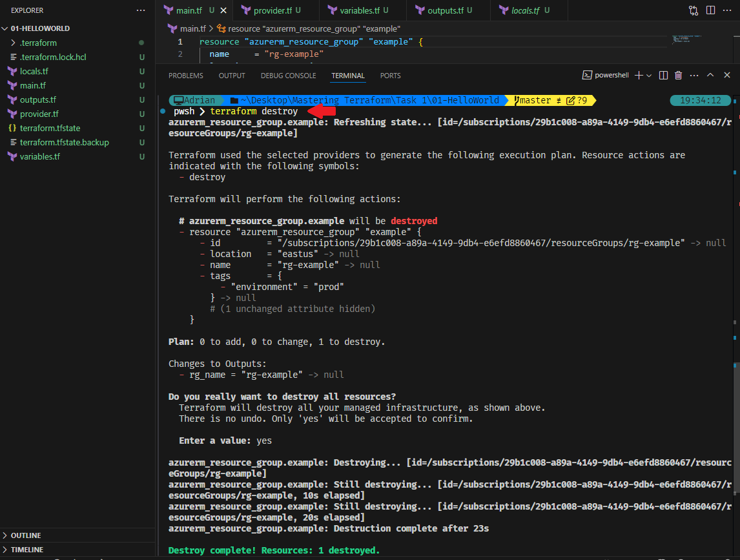
Task: Open the OUTPUT panel tab
Action: pos(232,76)
